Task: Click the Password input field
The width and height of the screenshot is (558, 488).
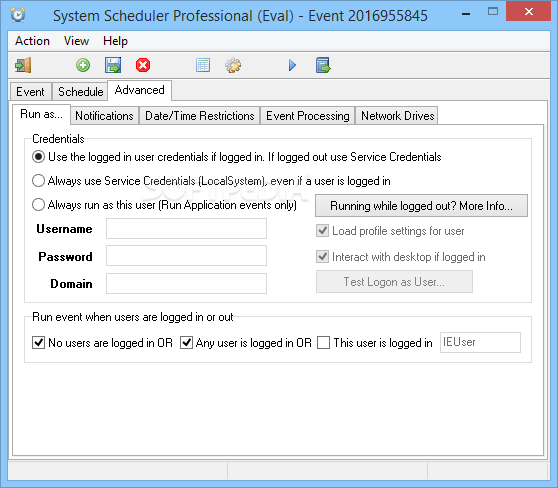Action: (x=186, y=256)
